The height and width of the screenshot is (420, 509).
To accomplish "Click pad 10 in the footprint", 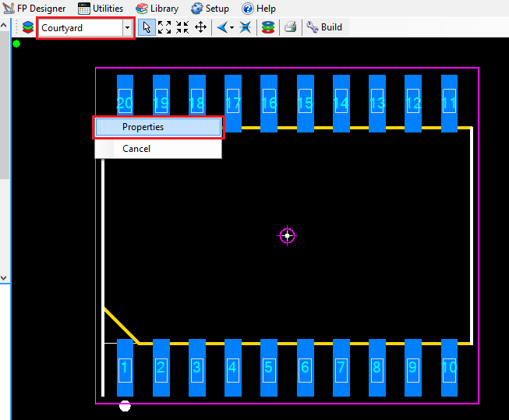I will click(x=449, y=368).
